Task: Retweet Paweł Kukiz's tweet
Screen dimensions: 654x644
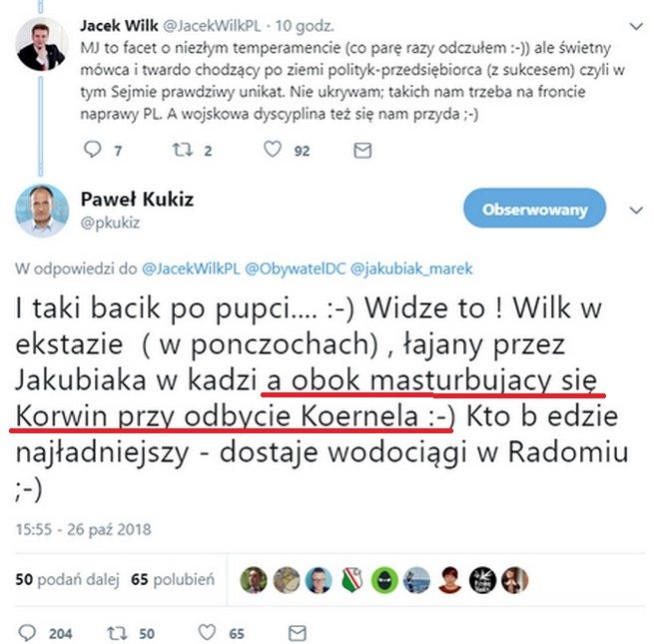Action: pos(117,633)
